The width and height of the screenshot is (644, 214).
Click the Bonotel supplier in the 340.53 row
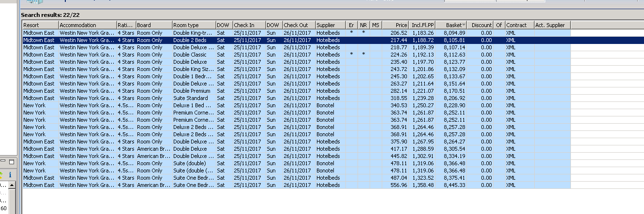(x=325, y=105)
